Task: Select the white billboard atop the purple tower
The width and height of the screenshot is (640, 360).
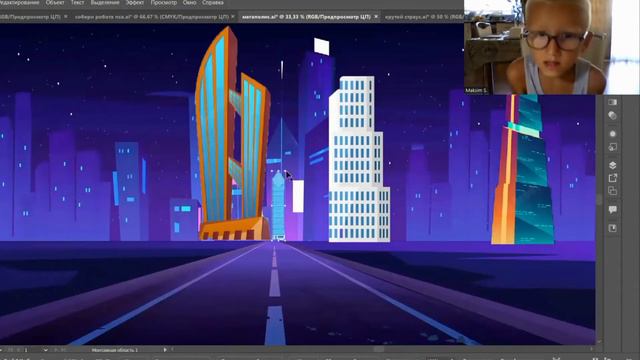Action: (x=322, y=47)
